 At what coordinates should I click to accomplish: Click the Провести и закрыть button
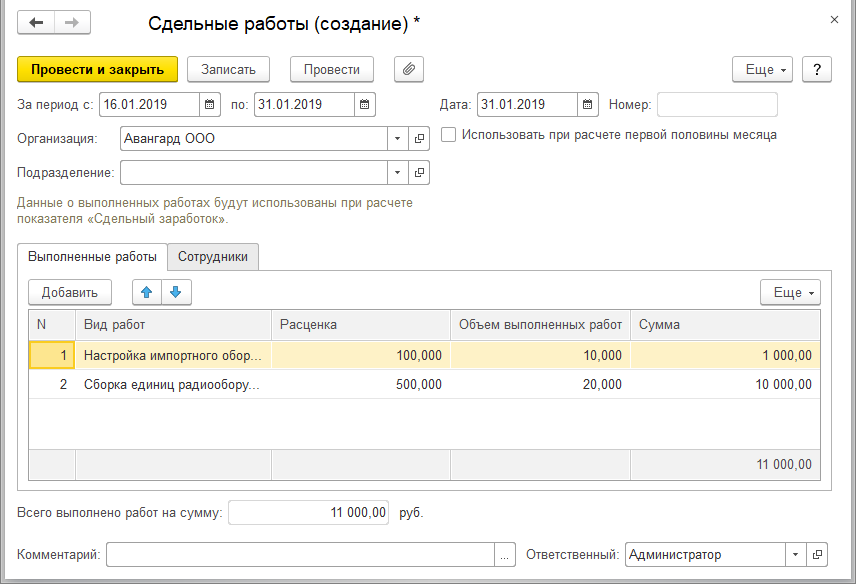(x=97, y=69)
